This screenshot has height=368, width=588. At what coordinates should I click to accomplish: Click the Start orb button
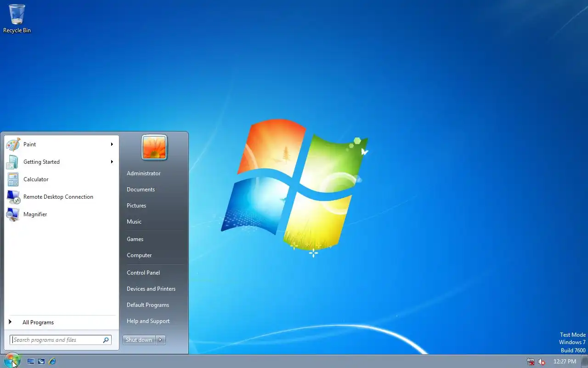pyautogui.click(x=11, y=360)
